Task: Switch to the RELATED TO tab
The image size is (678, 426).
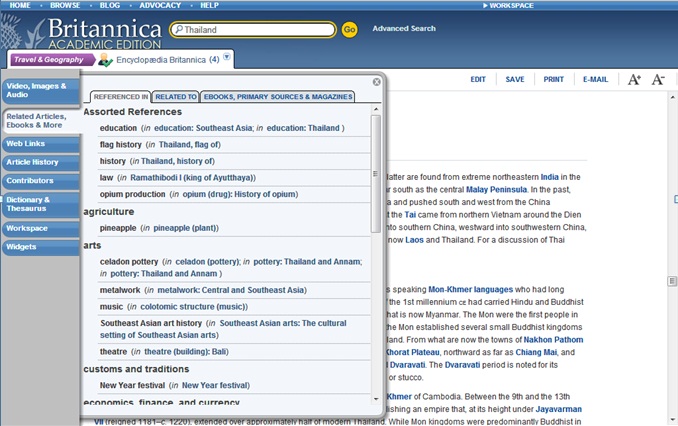Action: tap(176, 97)
